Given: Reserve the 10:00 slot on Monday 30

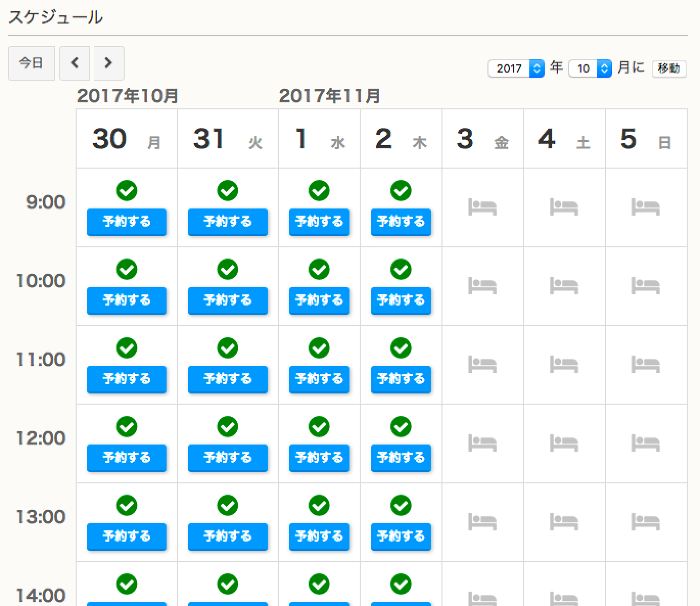Looking at the screenshot, I should pos(127,300).
